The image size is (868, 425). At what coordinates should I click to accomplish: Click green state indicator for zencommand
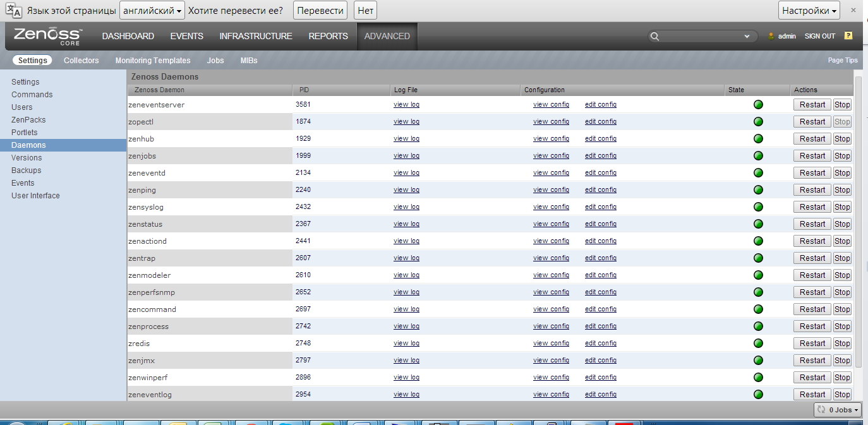758,309
